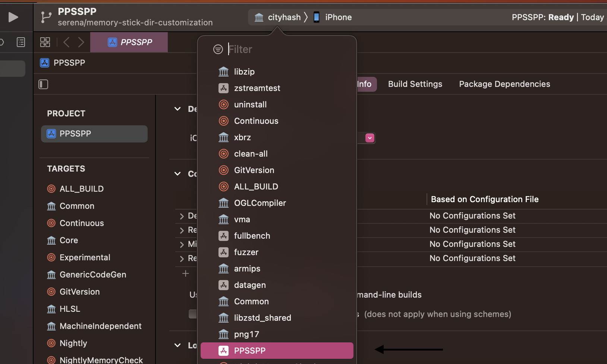607x364 pixels.
Task: Click the git branch icon beside PPSSPP title
Action: 46,17
